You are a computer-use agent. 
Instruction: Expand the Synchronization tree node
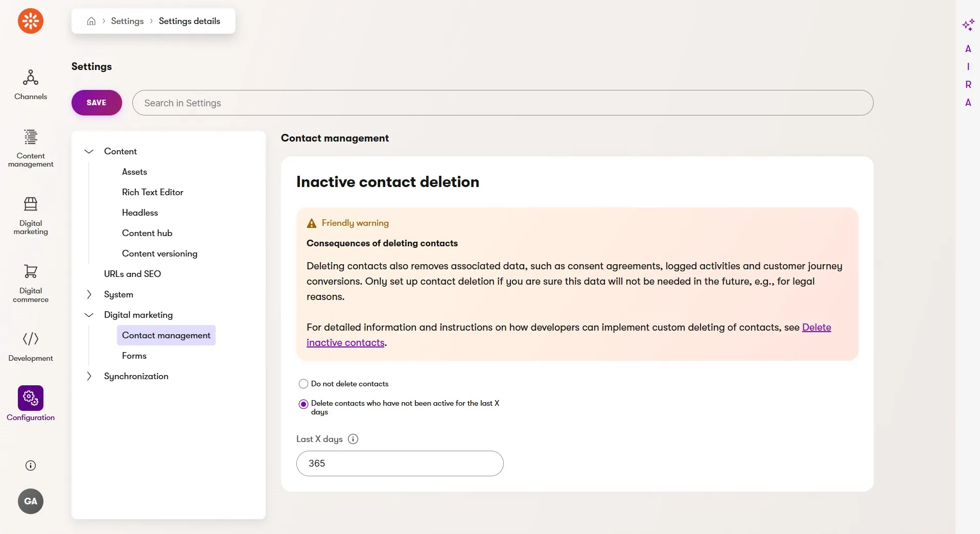[89, 376]
